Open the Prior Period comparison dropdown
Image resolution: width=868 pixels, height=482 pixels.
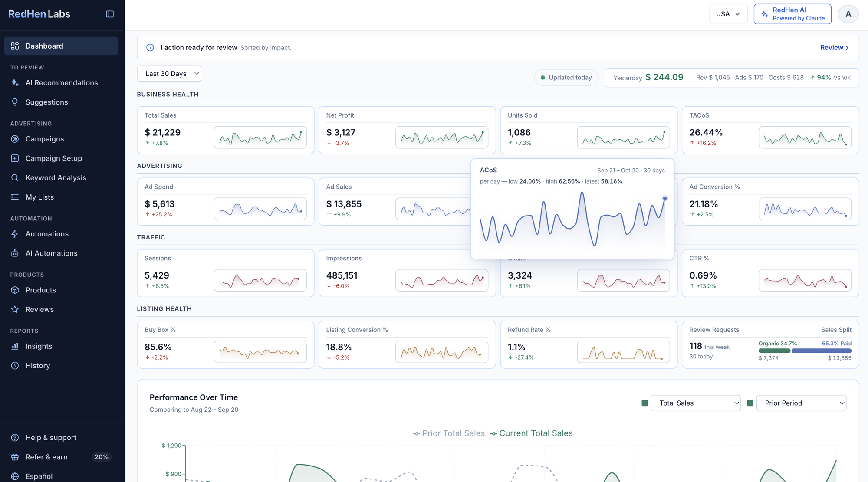click(x=801, y=403)
